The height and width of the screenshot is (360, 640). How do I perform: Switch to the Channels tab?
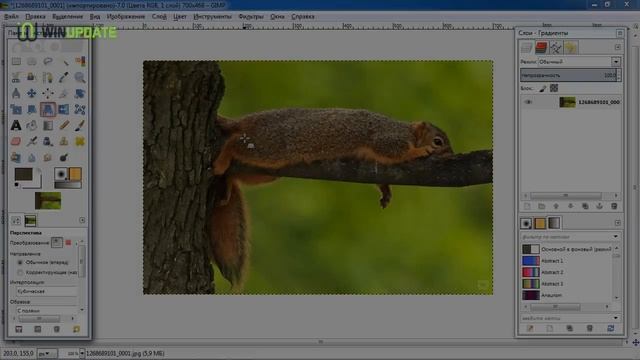click(541, 48)
